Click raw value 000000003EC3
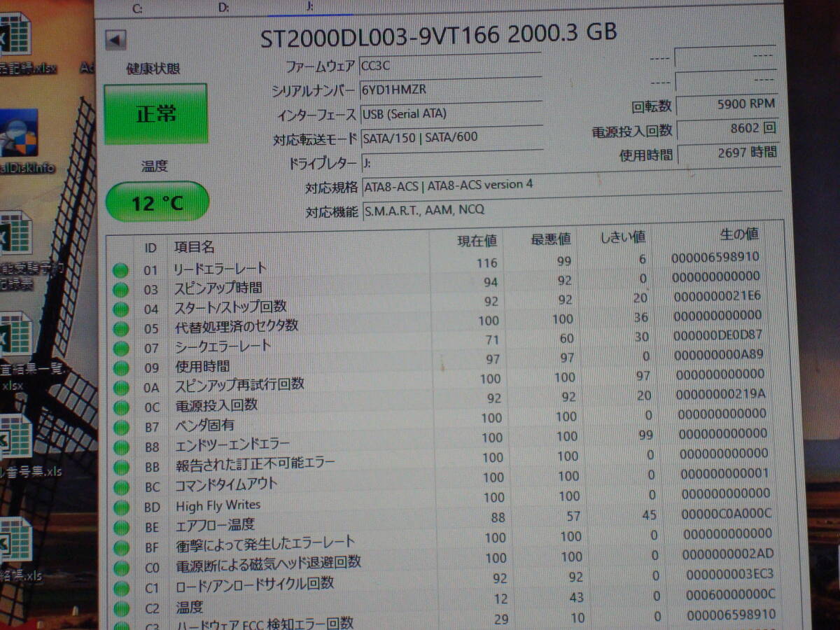Image resolution: width=840 pixels, height=630 pixels. [x=729, y=574]
